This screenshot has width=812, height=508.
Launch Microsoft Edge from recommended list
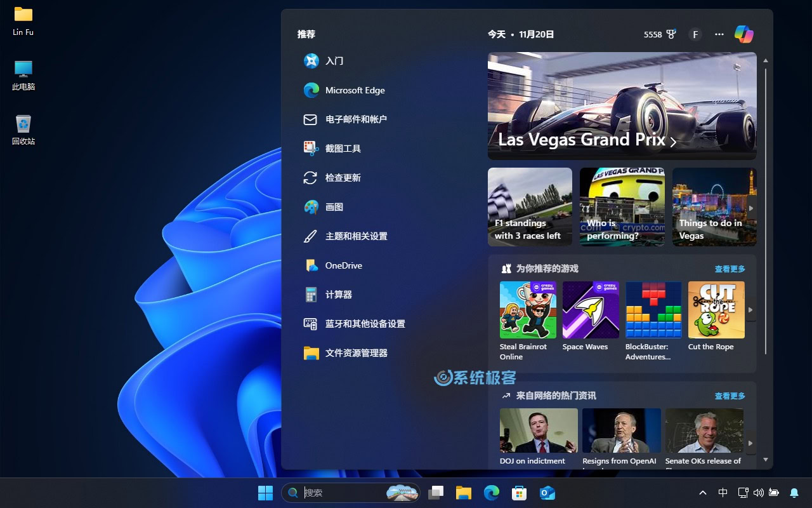[x=354, y=90]
